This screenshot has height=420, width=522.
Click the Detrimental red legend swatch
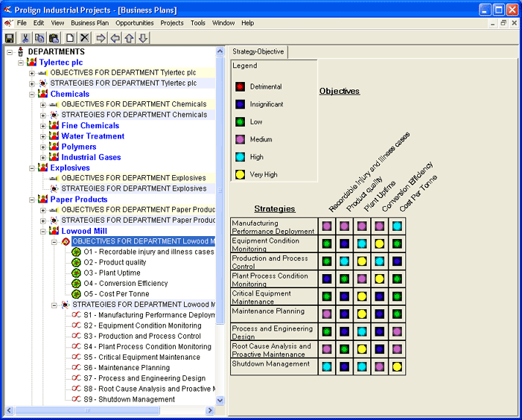click(x=240, y=87)
